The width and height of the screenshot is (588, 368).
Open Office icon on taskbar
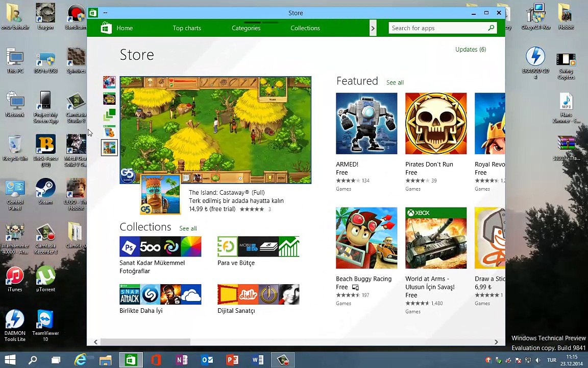point(156,360)
